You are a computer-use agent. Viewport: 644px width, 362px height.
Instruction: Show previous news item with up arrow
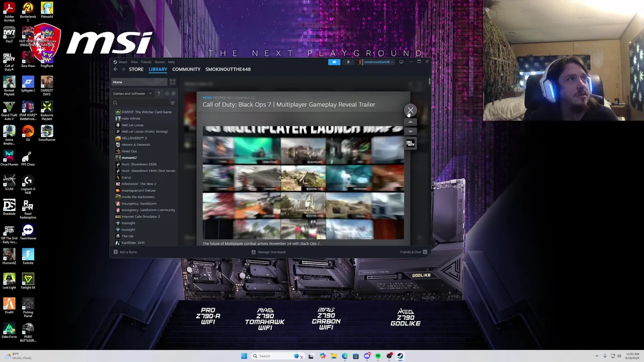(x=411, y=122)
